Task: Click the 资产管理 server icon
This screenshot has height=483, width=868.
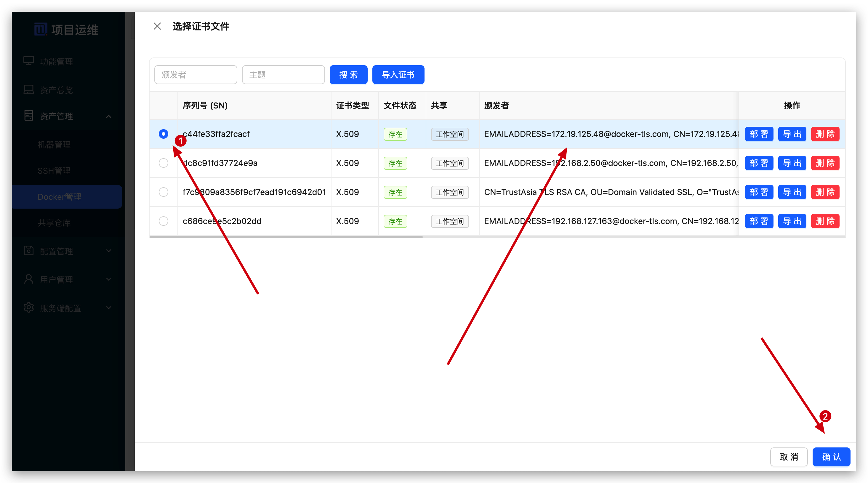Action: click(29, 115)
